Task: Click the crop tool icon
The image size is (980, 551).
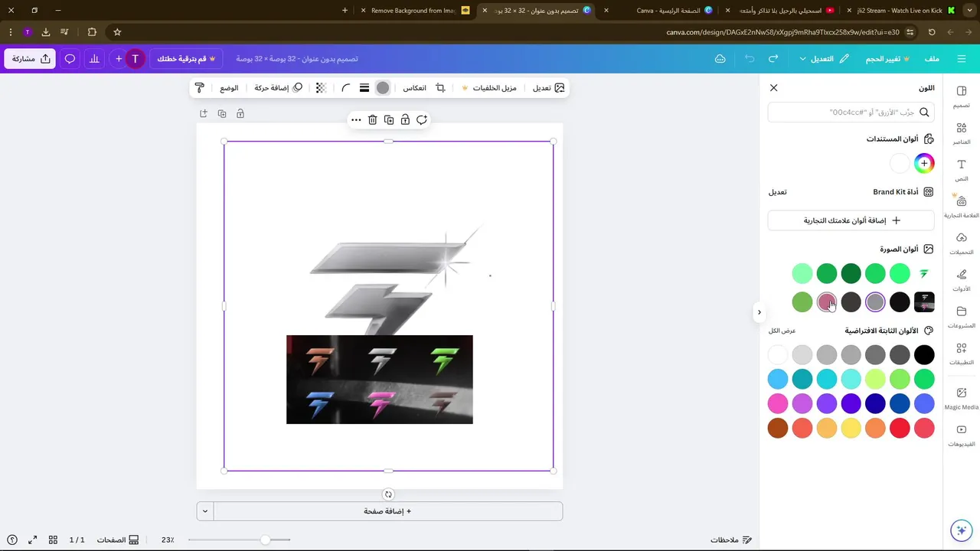Action: point(440,88)
